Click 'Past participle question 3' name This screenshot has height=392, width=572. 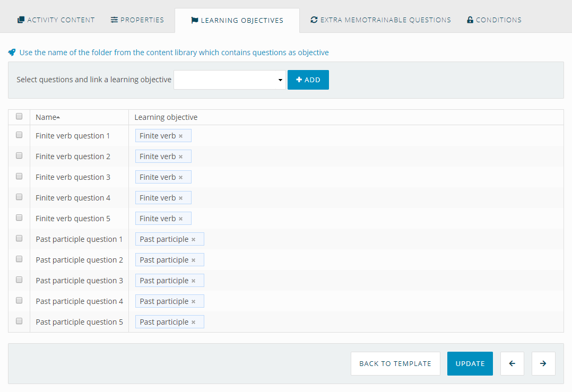click(x=80, y=281)
